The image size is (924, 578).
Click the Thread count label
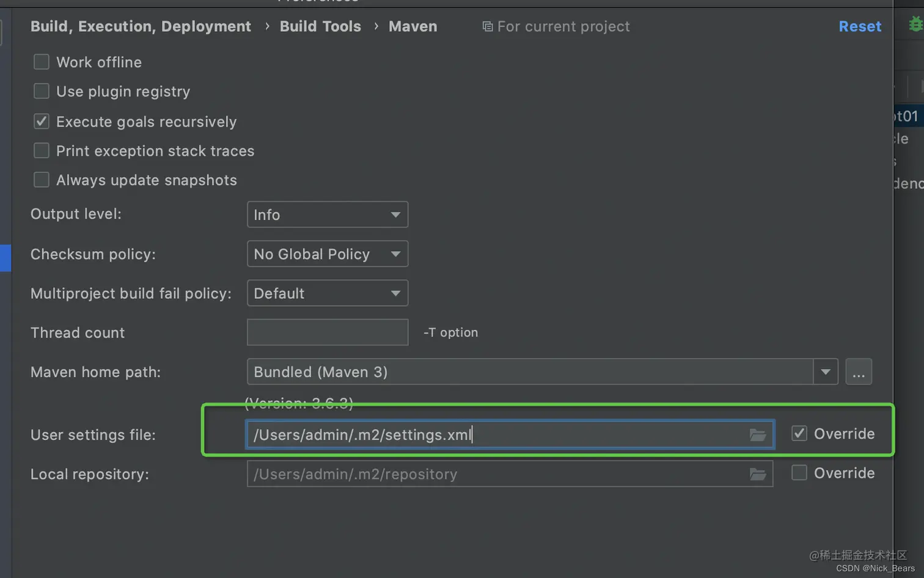[x=78, y=332]
